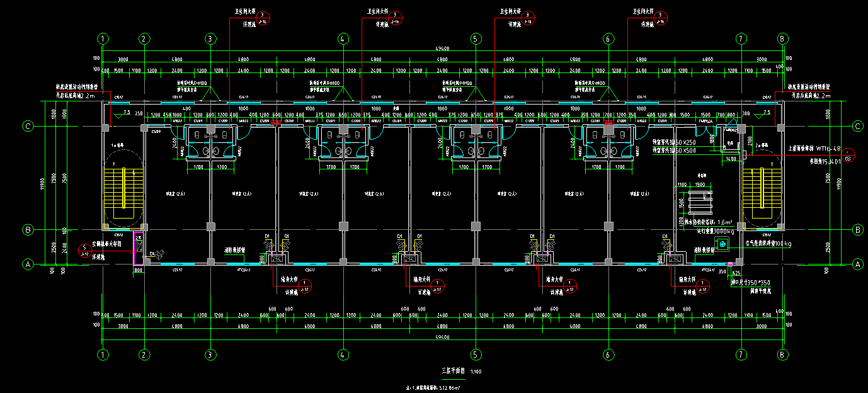Click the floor area note 572.86m²
Image resolution: width=868 pixels, height=393 pixels.
click(x=436, y=387)
